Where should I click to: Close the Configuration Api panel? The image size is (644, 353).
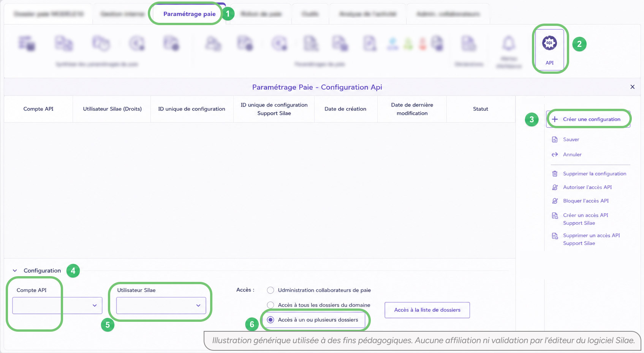click(x=632, y=87)
